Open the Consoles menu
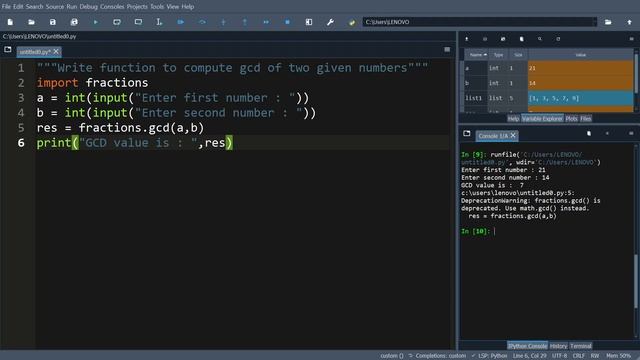 [x=112, y=7]
